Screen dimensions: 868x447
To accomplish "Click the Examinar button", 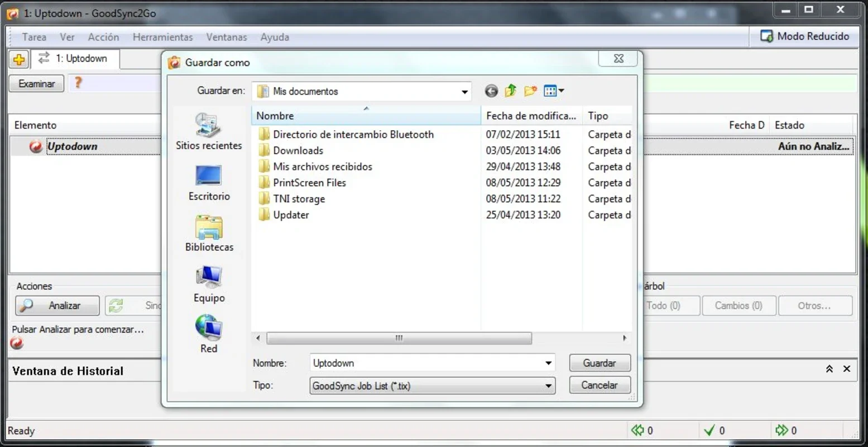I will [36, 84].
